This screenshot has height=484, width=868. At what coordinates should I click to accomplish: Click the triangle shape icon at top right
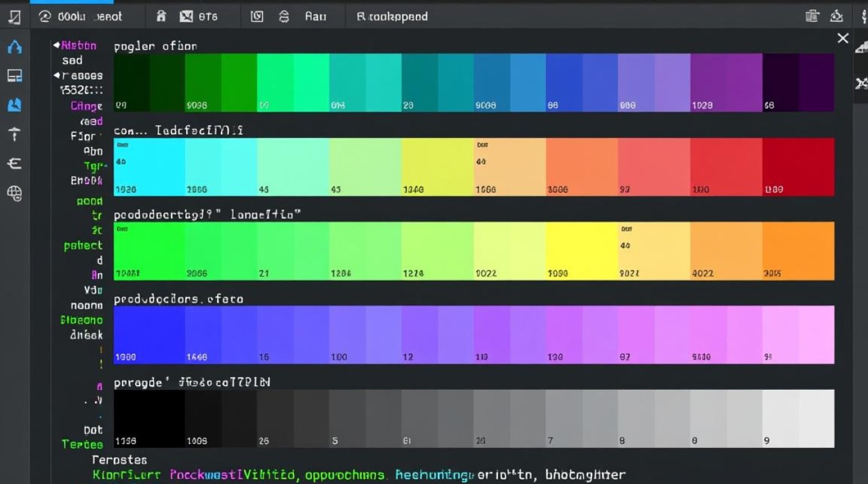[837, 17]
